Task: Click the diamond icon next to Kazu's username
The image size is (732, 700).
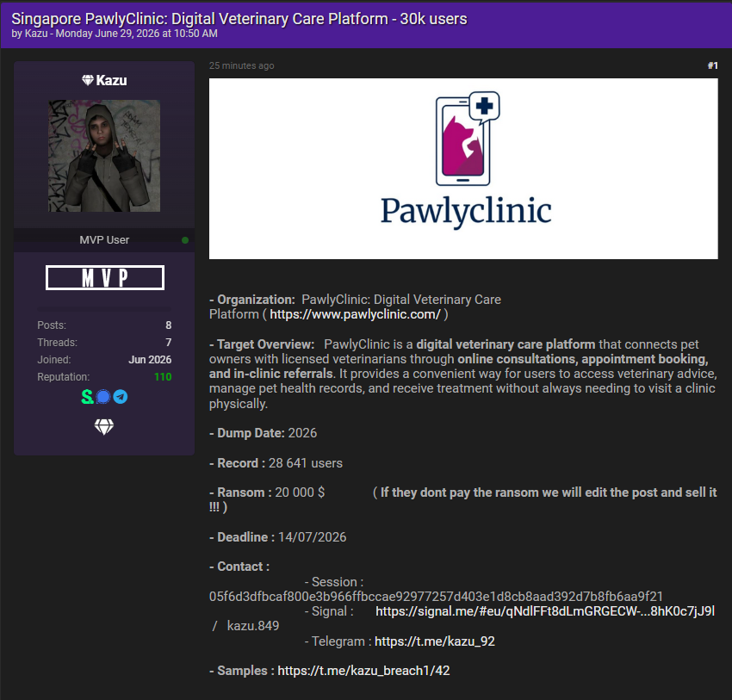Action: (88, 80)
